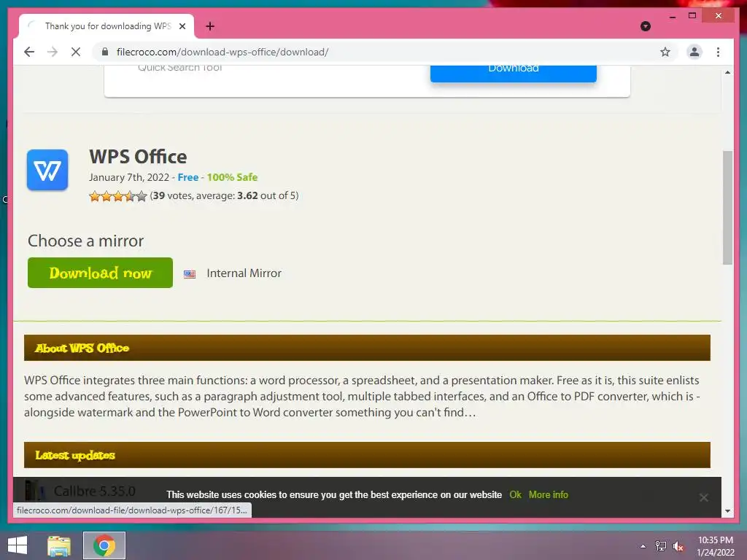Click the Chrome taskbar icon
This screenshot has height=560, width=747.
click(104, 545)
